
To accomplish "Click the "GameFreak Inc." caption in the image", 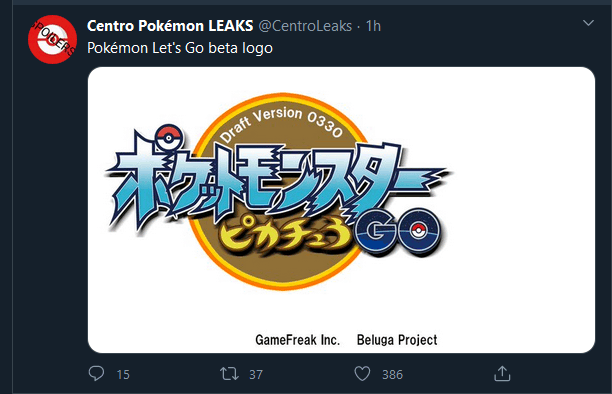I will (x=297, y=340).
